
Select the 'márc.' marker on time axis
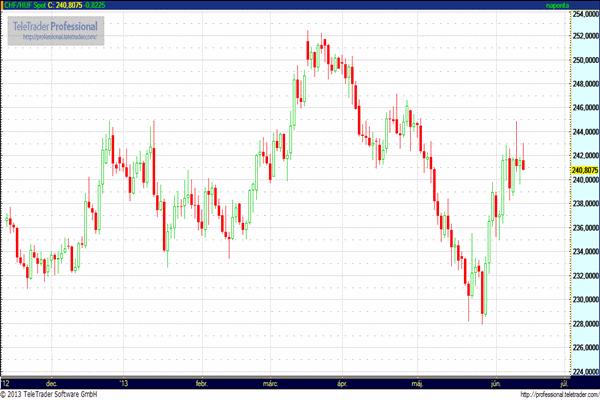coord(271,382)
